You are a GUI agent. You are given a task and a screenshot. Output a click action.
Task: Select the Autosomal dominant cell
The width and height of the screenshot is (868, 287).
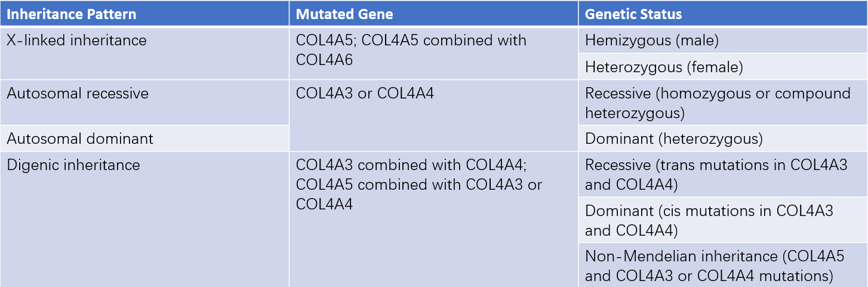click(144, 138)
